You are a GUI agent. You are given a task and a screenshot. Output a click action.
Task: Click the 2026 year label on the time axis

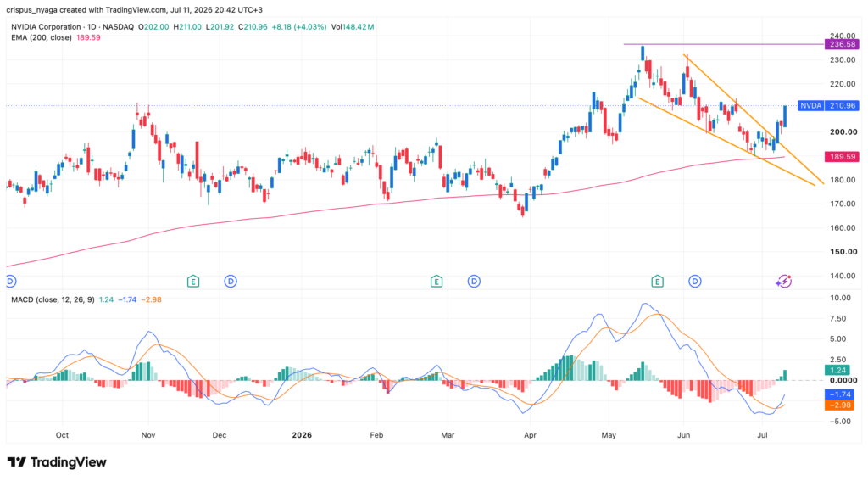[302, 435]
